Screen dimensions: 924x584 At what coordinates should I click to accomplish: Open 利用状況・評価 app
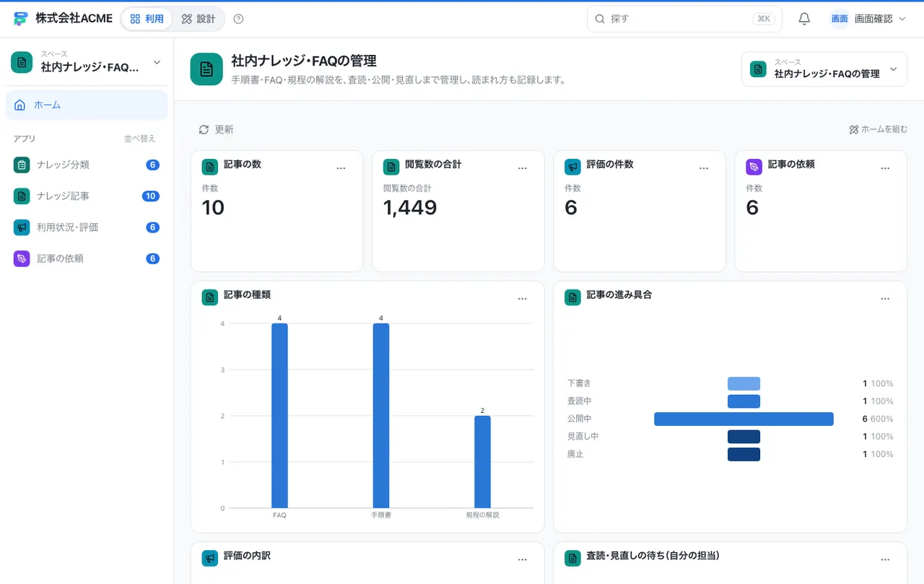click(x=87, y=227)
